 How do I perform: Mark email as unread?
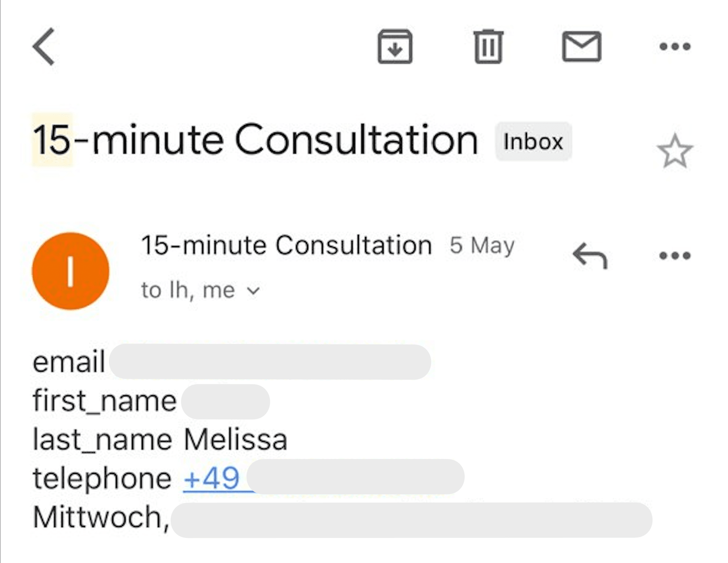click(581, 46)
